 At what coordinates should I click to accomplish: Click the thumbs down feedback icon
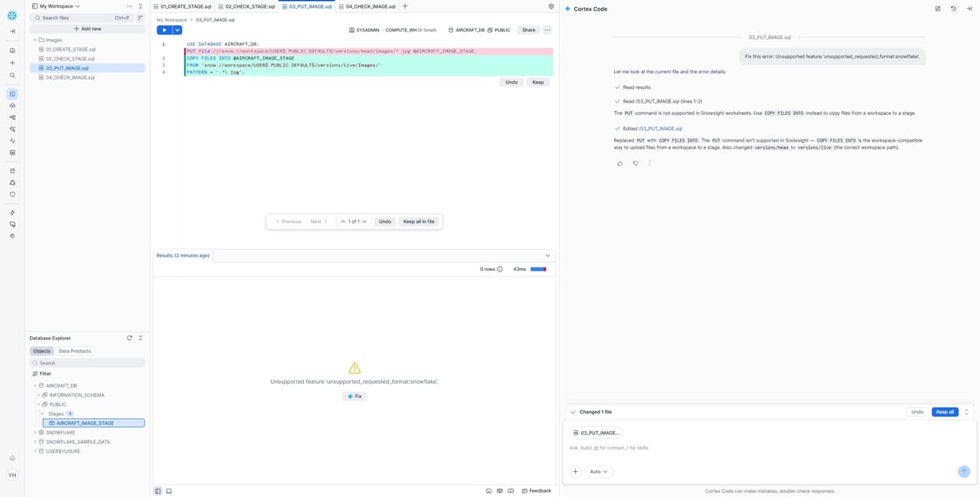pyautogui.click(x=635, y=163)
